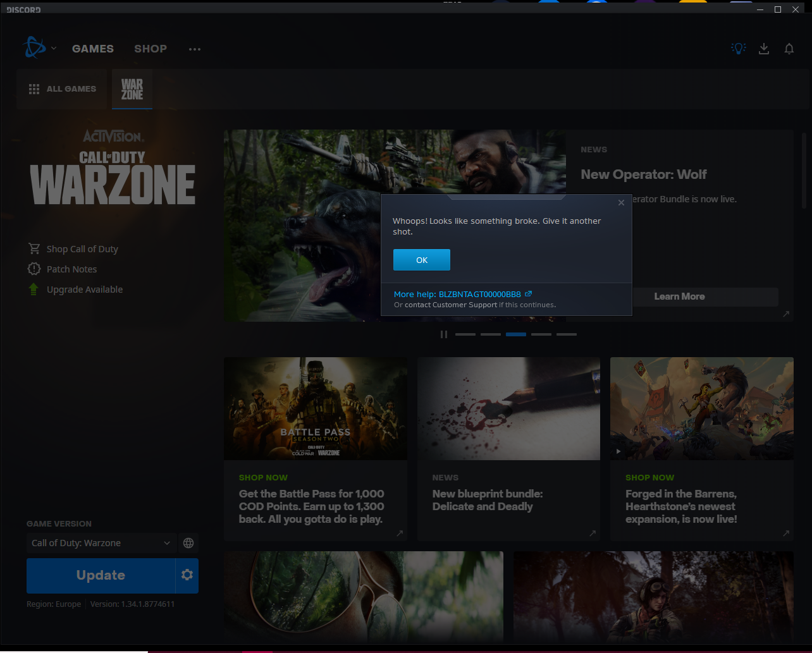Close the error dialog with the X
812x653 pixels.
point(621,203)
